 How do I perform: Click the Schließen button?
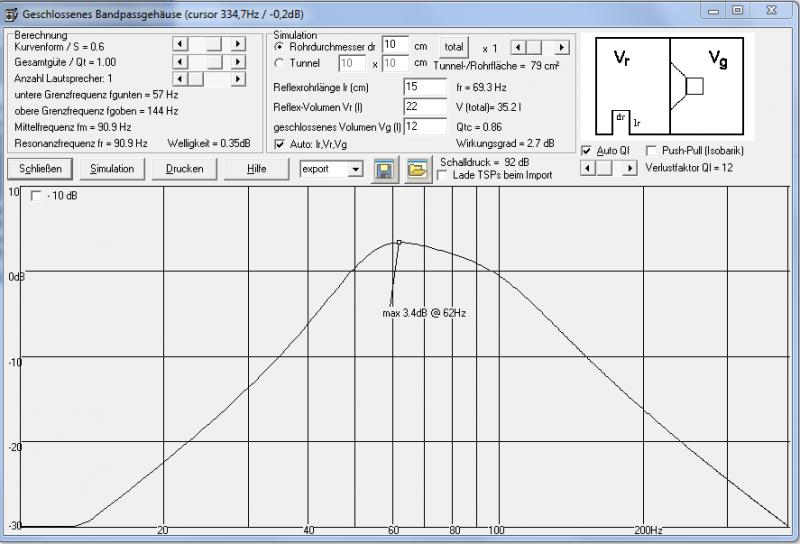click(38, 169)
